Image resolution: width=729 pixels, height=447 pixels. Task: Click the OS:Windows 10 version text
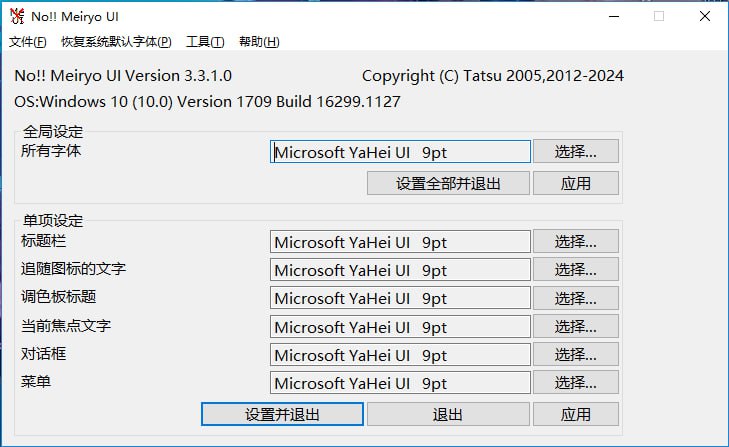(207, 101)
